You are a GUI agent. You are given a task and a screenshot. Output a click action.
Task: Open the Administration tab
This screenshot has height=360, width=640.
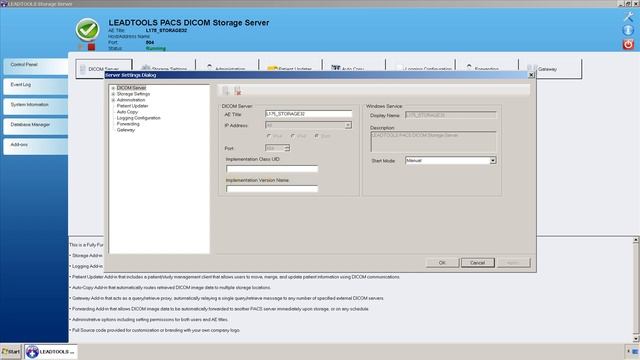(x=227, y=65)
